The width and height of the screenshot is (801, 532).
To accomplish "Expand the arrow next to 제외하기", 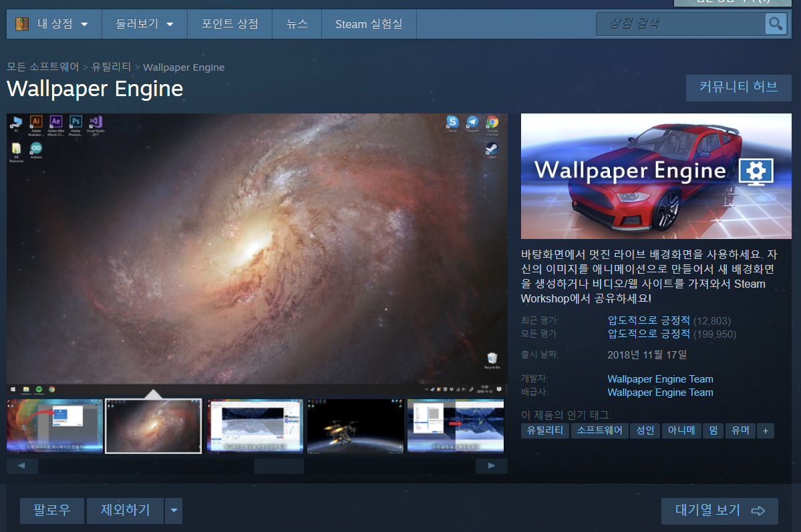I will click(x=174, y=511).
